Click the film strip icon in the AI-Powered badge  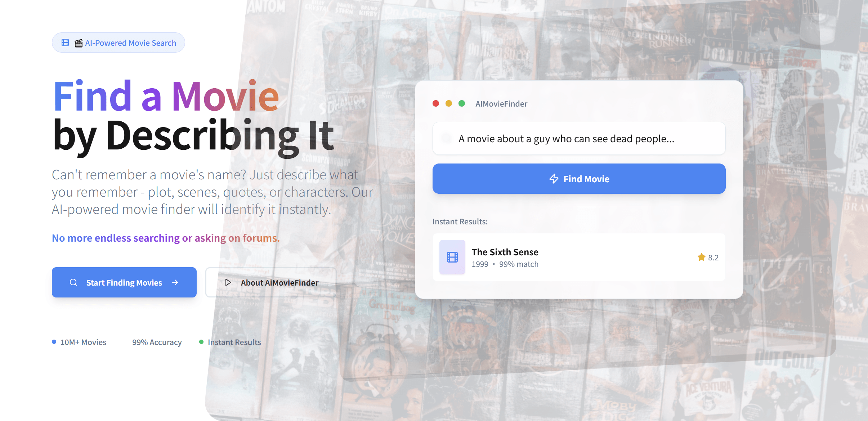[x=65, y=42]
